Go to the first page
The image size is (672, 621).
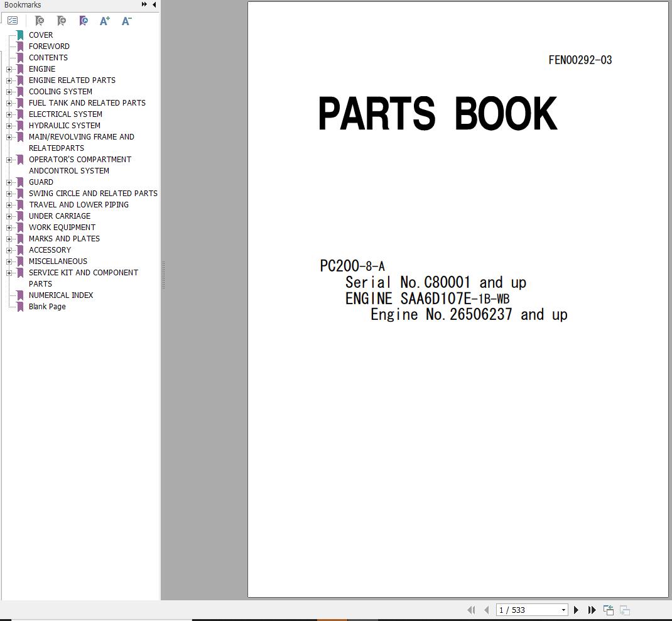471,610
